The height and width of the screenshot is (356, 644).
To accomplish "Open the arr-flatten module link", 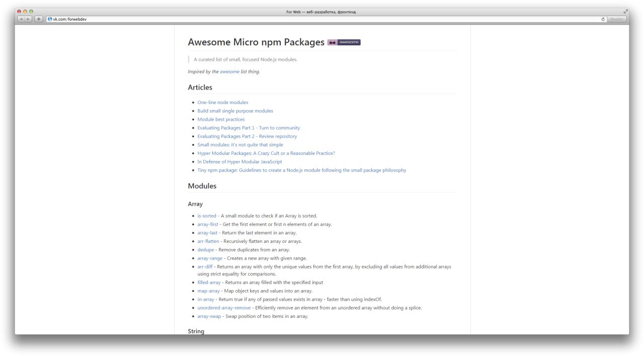I will (x=208, y=241).
